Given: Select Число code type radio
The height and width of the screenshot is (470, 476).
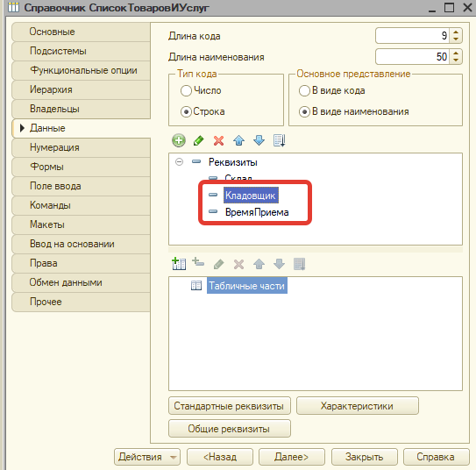Looking at the screenshot, I should click(186, 90).
